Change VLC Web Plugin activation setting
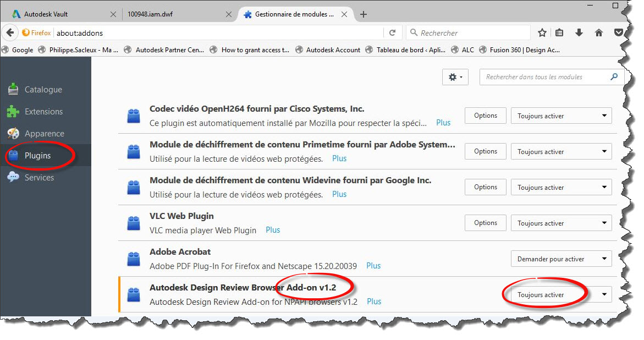 pos(561,223)
